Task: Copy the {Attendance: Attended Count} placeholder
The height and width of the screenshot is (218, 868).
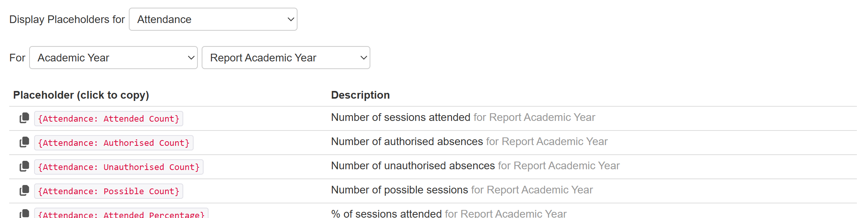Action: [108, 119]
